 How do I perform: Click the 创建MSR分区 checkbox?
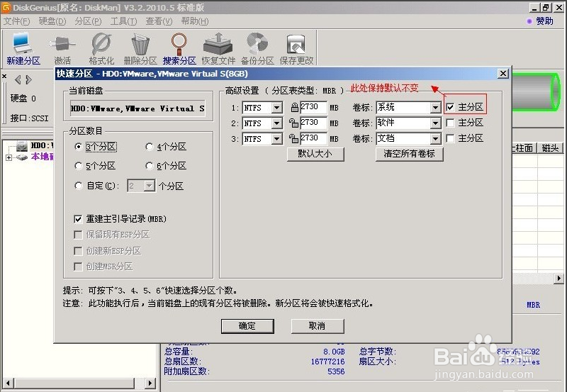(78, 267)
